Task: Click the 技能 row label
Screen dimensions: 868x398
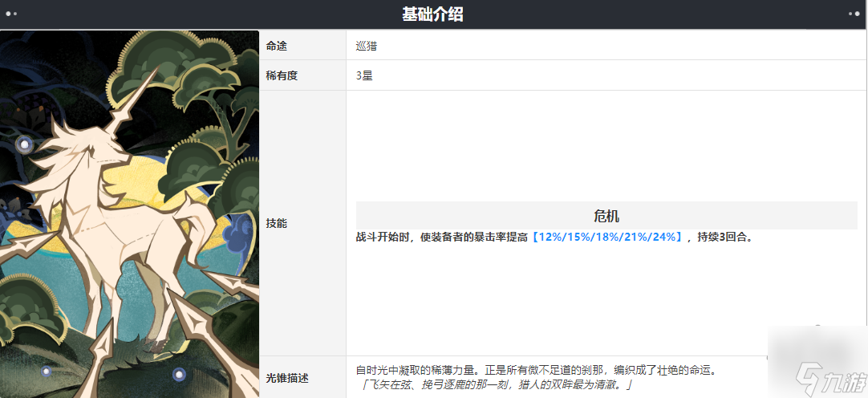Action: (276, 224)
